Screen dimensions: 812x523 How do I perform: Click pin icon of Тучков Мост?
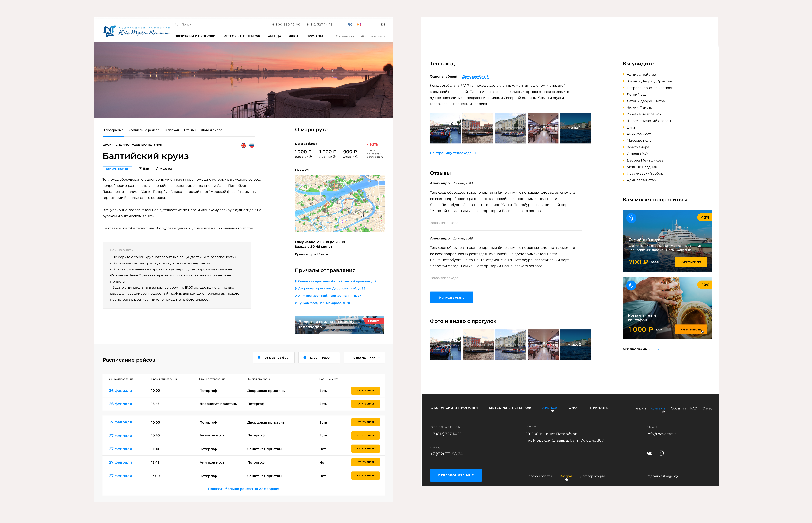[x=296, y=303]
